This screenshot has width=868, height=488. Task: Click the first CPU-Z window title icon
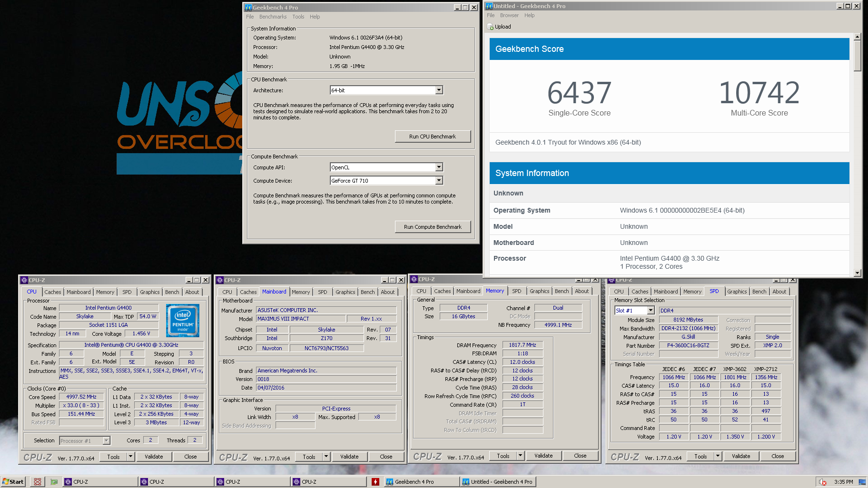[x=24, y=280]
